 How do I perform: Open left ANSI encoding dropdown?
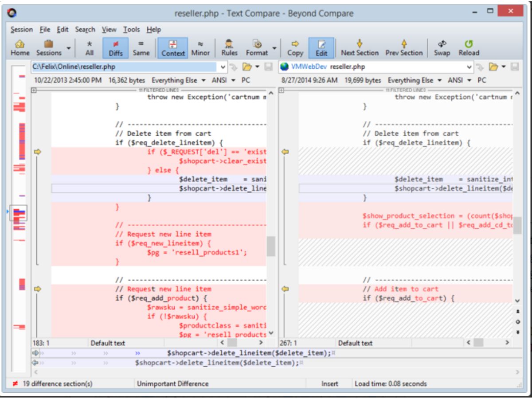click(x=224, y=81)
